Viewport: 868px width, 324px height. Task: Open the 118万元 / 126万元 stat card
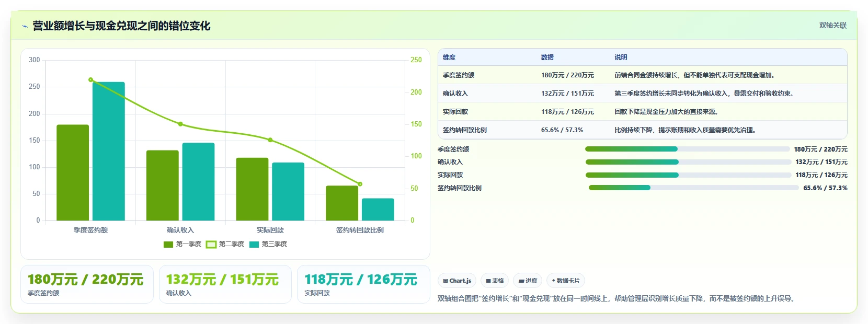pos(363,284)
